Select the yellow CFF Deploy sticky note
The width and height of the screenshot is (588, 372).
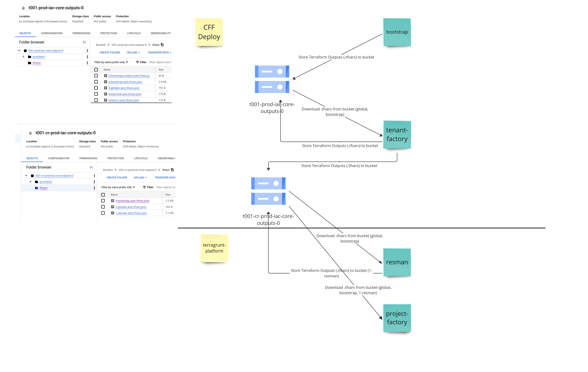click(x=209, y=32)
